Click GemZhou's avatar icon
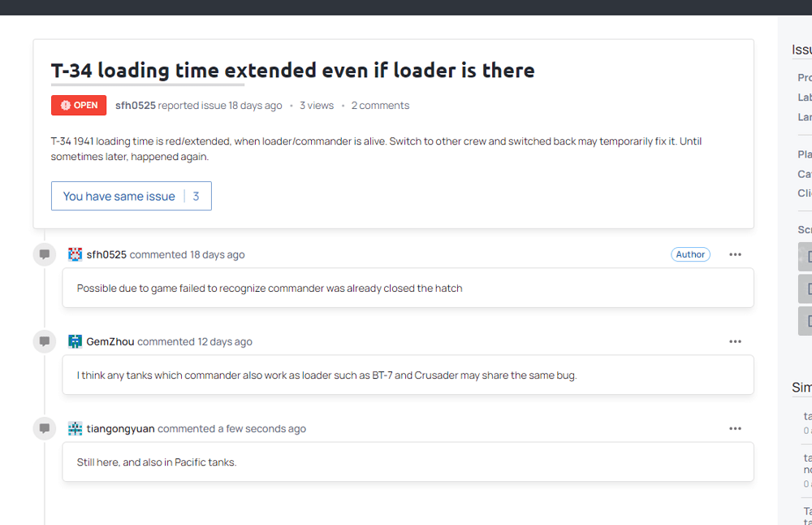 75,341
